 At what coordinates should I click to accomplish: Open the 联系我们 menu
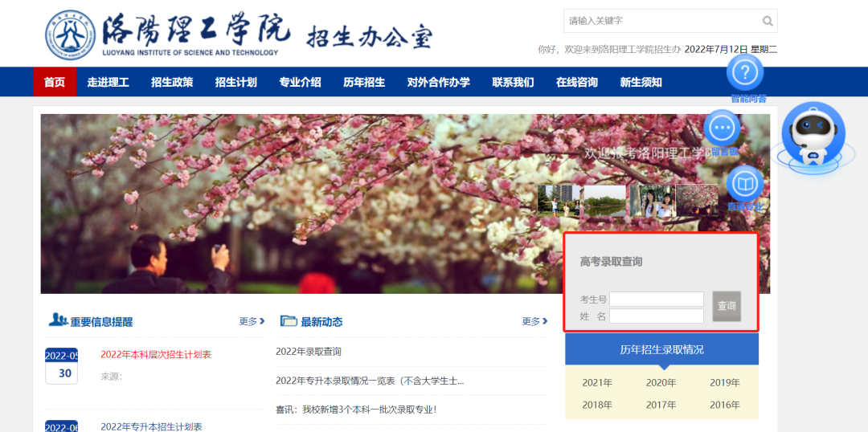[513, 83]
